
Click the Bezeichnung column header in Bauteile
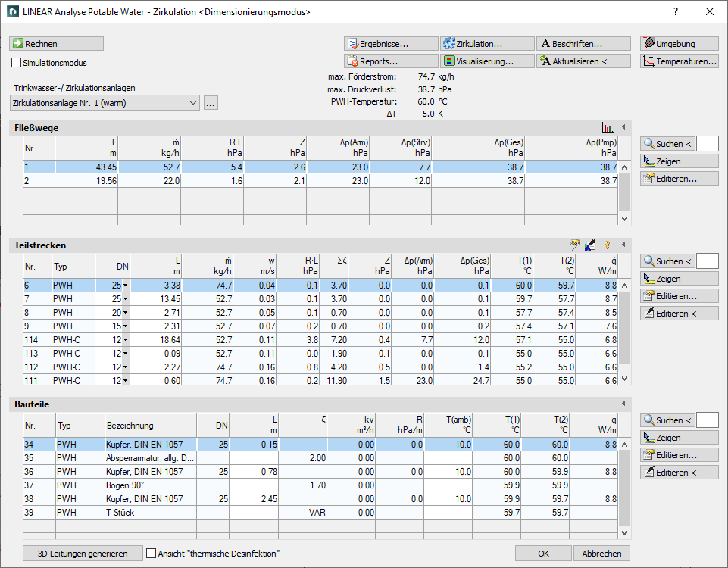[x=151, y=426]
